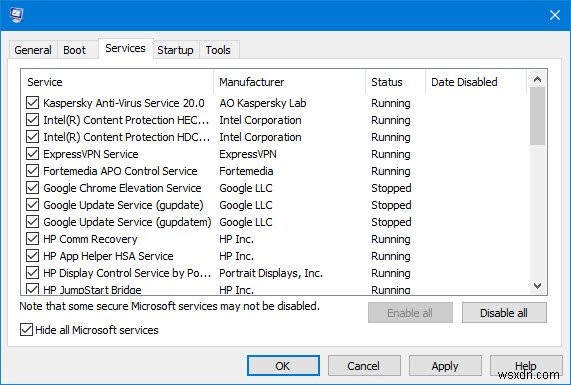571x385 pixels.
Task: Switch to the Boot tab
Action: pyautogui.click(x=74, y=50)
